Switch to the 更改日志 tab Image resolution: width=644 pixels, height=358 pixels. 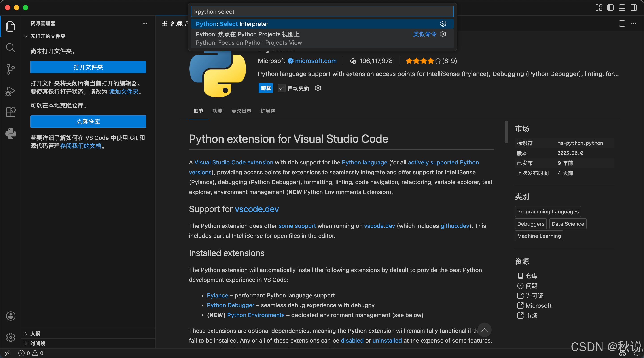click(x=241, y=111)
